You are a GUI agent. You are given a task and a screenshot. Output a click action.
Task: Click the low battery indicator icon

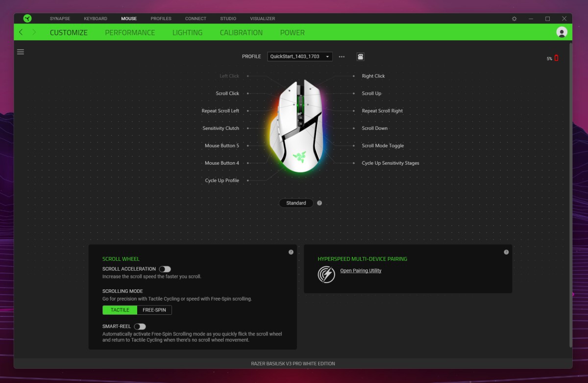(556, 58)
